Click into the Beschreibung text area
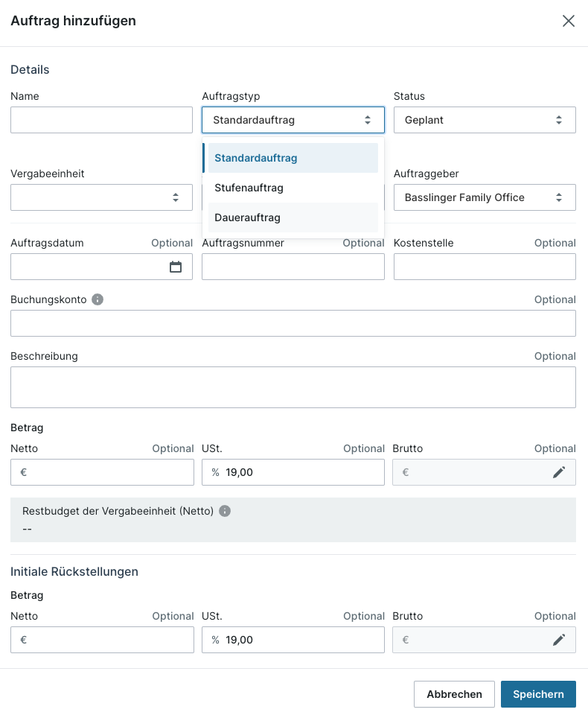Screen dimensions: 588x718 [x=293, y=387]
